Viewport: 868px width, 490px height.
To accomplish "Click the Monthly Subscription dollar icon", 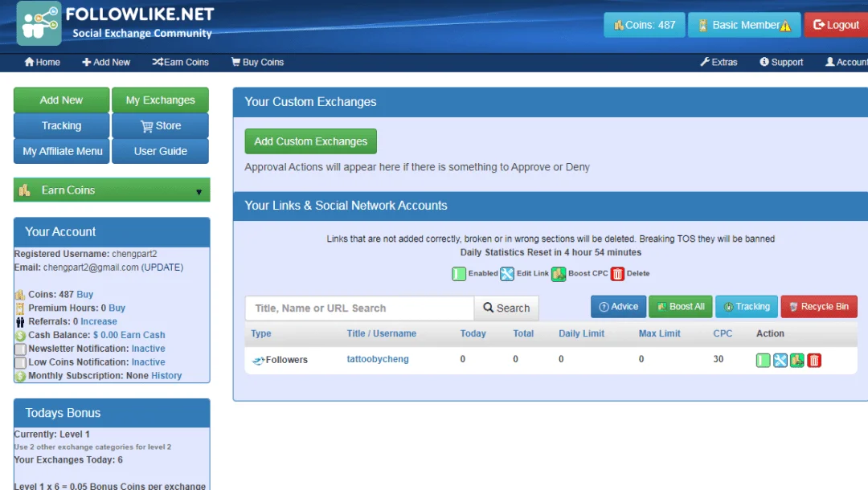I will click(x=20, y=376).
